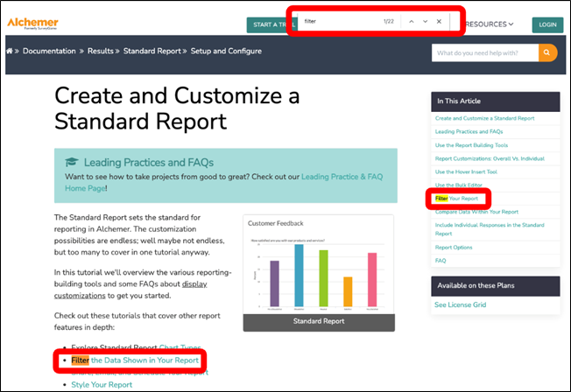Click the 1/22 find match counter
571x392 pixels.
point(389,22)
